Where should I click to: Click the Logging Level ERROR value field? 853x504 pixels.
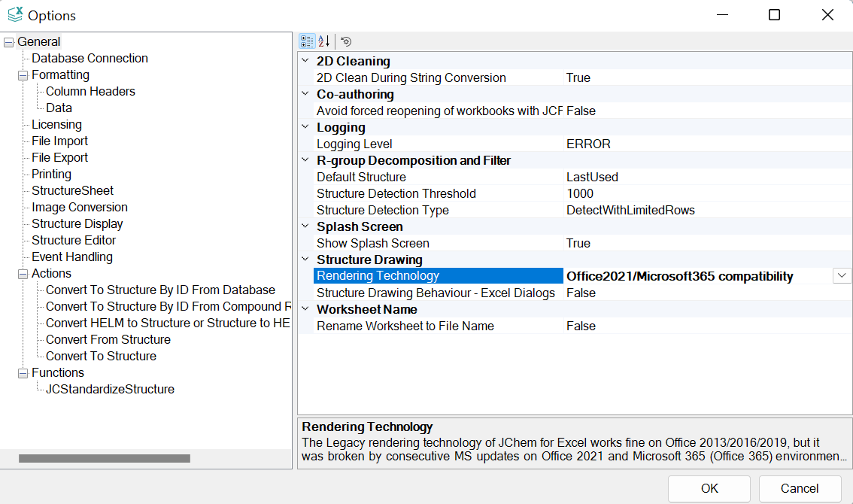[x=588, y=144]
